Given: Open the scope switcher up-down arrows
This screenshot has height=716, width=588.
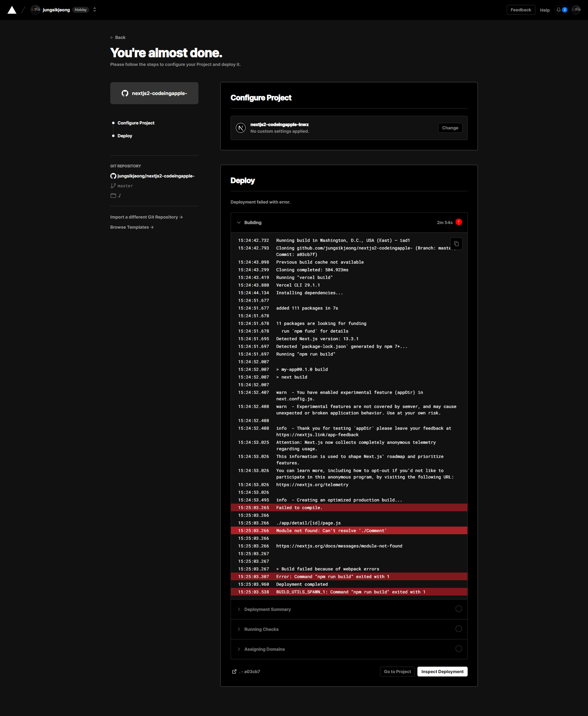Looking at the screenshot, I should tap(95, 10).
